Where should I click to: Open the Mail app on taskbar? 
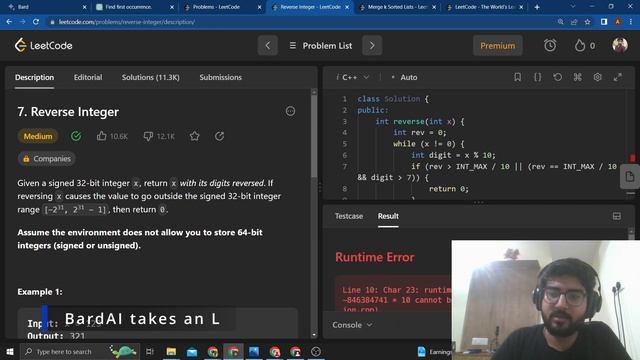192,351
